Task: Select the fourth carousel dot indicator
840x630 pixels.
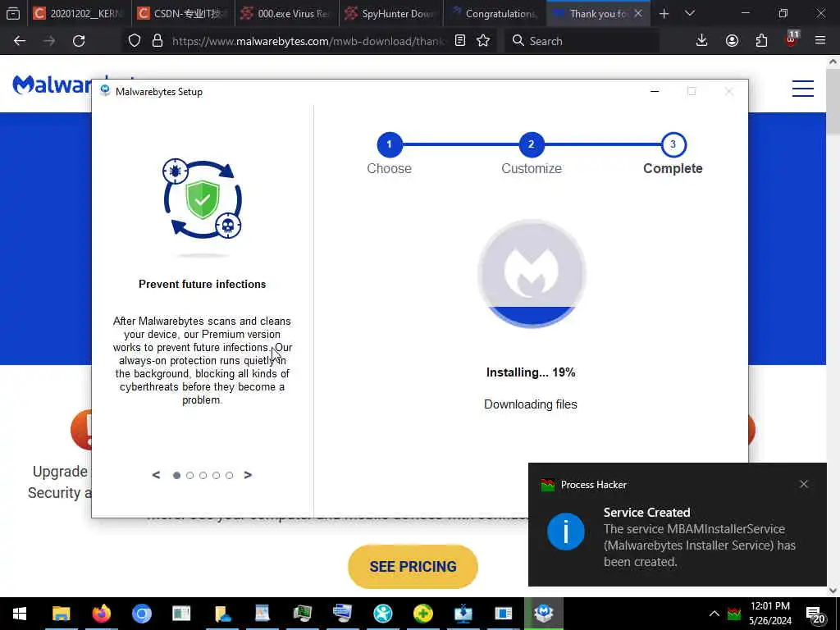Action: 217,475
